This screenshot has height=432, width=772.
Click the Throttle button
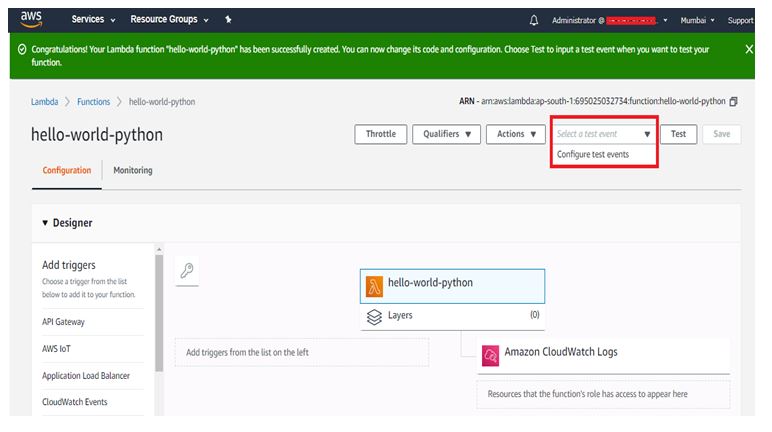(381, 134)
